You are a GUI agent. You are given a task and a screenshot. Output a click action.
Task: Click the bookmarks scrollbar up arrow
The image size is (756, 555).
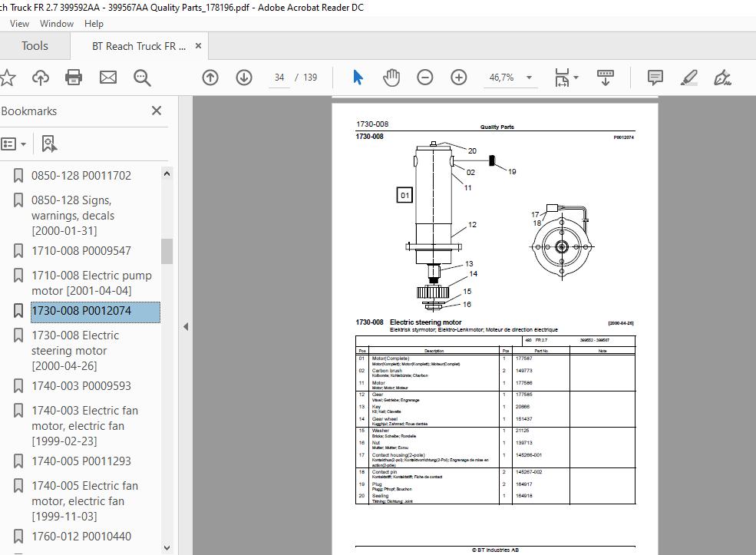(x=167, y=173)
